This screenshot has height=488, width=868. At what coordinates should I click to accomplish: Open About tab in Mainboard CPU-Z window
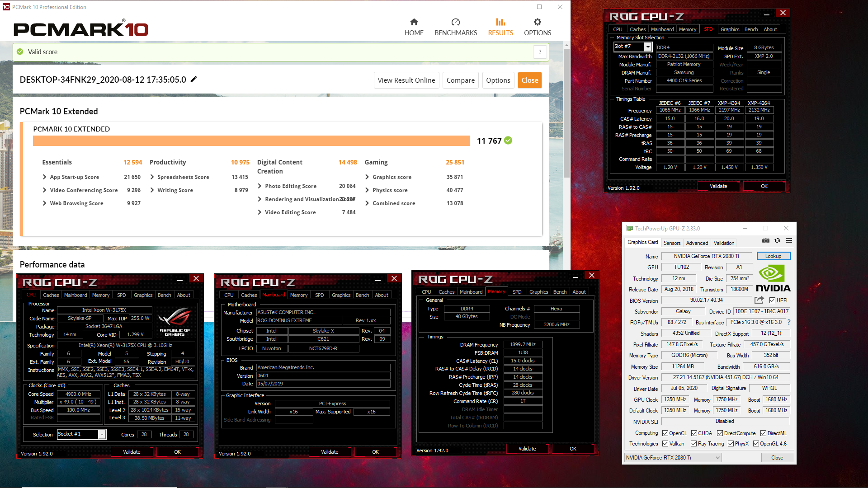[x=382, y=295]
